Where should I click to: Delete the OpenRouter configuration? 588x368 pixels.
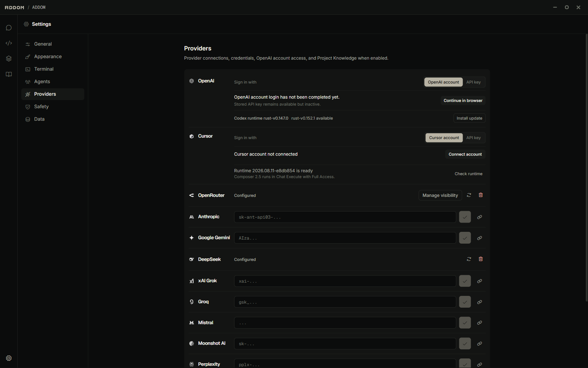(x=481, y=195)
